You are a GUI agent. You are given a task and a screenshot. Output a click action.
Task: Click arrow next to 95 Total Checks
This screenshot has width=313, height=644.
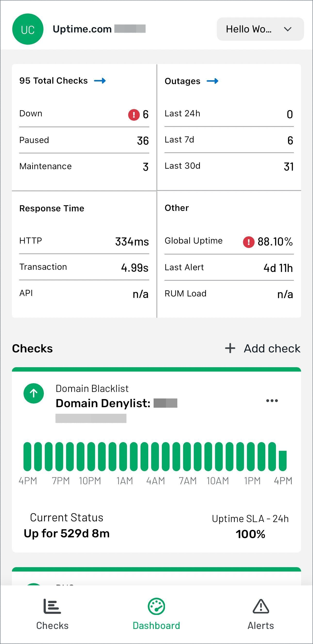(x=100, y=81)
